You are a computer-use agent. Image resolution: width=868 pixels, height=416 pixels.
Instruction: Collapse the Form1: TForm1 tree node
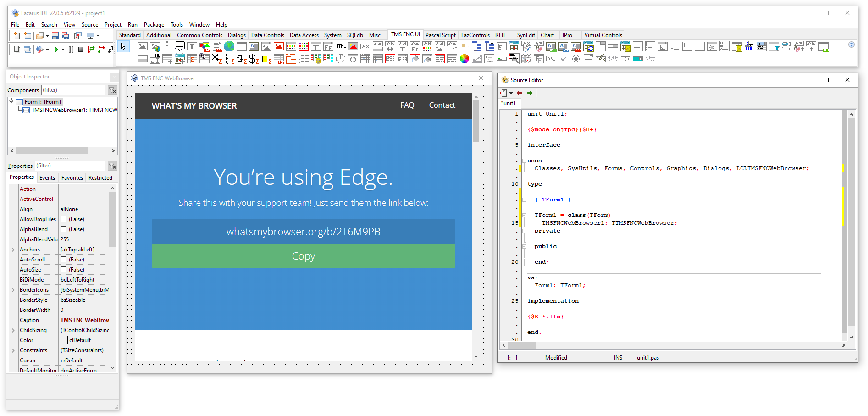11,101
